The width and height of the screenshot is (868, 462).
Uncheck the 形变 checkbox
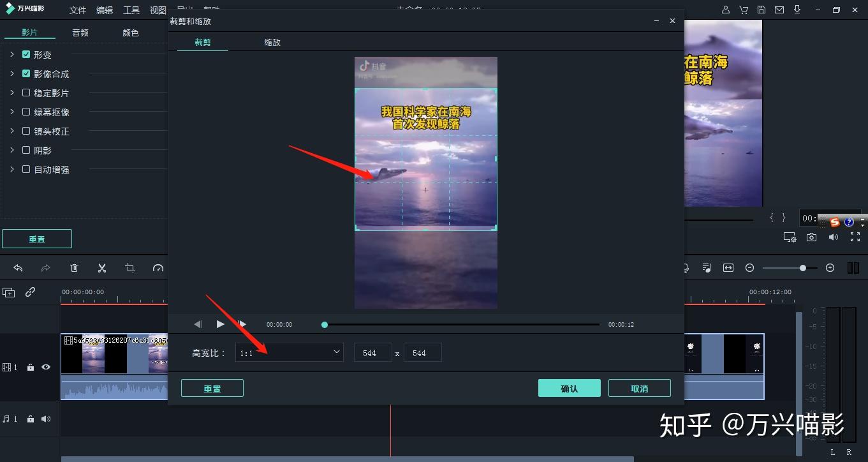[26, 54]
